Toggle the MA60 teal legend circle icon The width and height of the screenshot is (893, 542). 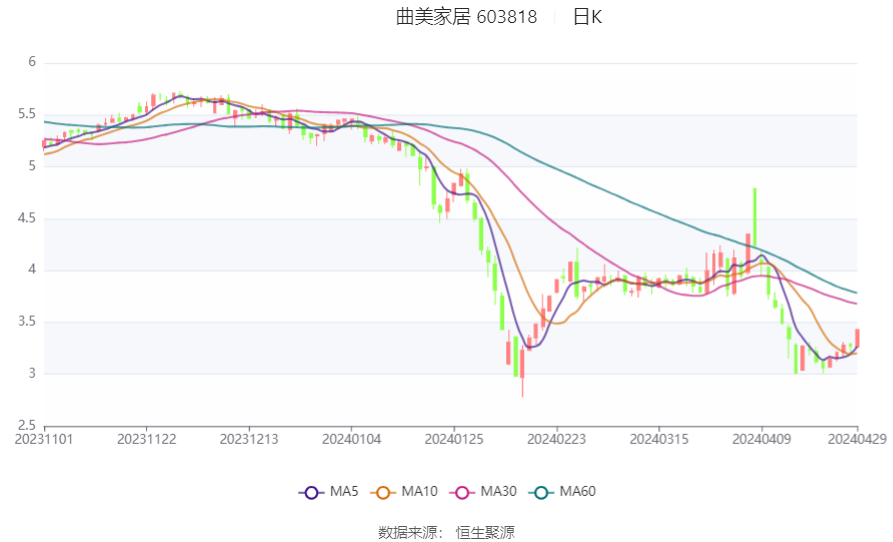[x=541, y=492]
